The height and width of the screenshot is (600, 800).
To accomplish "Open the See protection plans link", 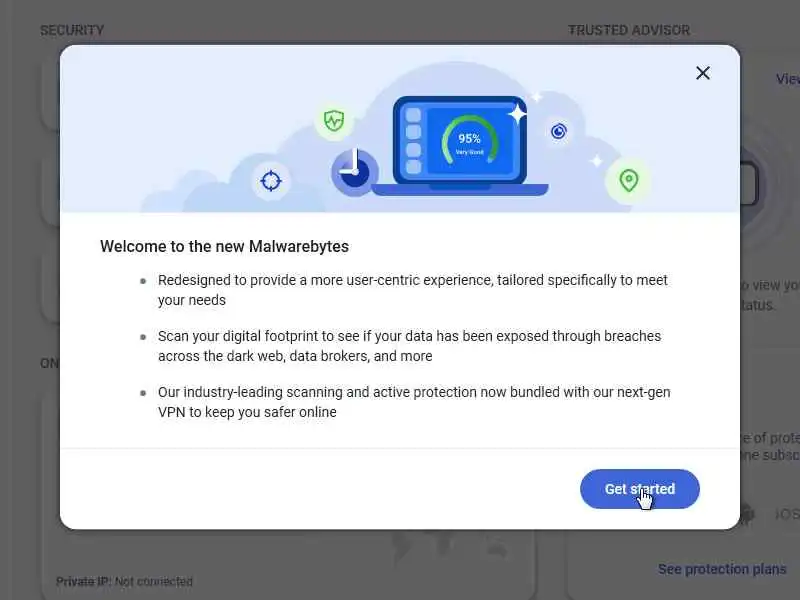I will click(721, 569).
